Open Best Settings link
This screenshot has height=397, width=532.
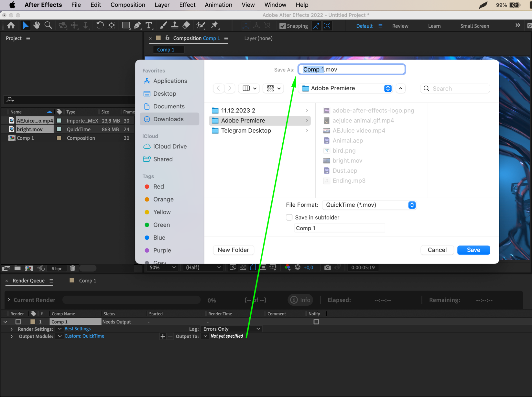pyautogui.click(x=77, y=329)
